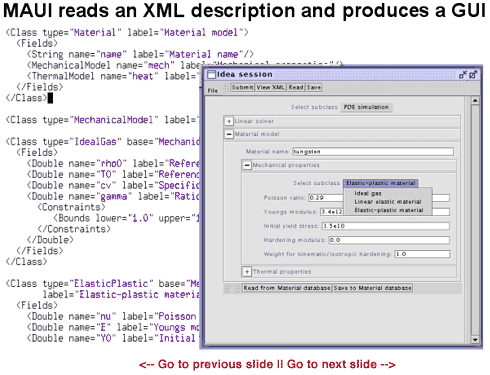Click Save to Material database button
This screenshot has width=490, height=375.
372,288
